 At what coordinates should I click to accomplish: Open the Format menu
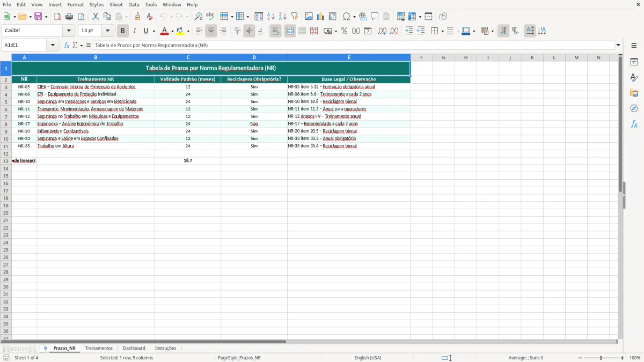click(76, 4)
